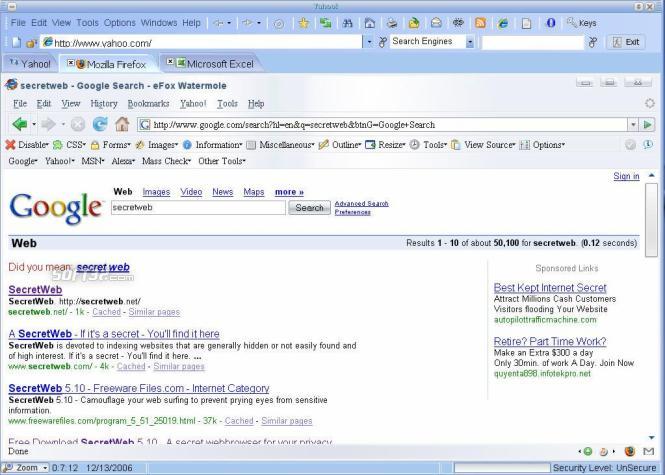Close the Mozilla Firefox tab with its X
Screen dimensions: 665x475
pyautogui.click(x=70, y=63)
